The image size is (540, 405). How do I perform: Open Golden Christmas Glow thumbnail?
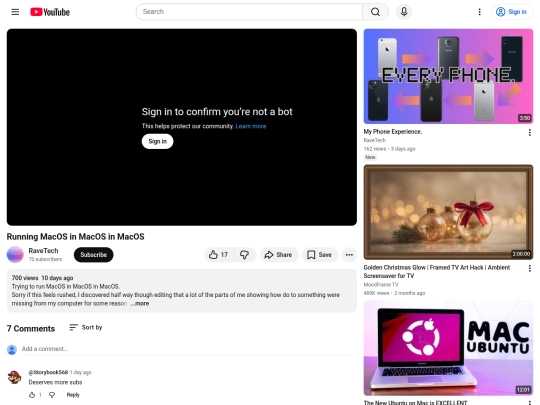pos(448,212)
